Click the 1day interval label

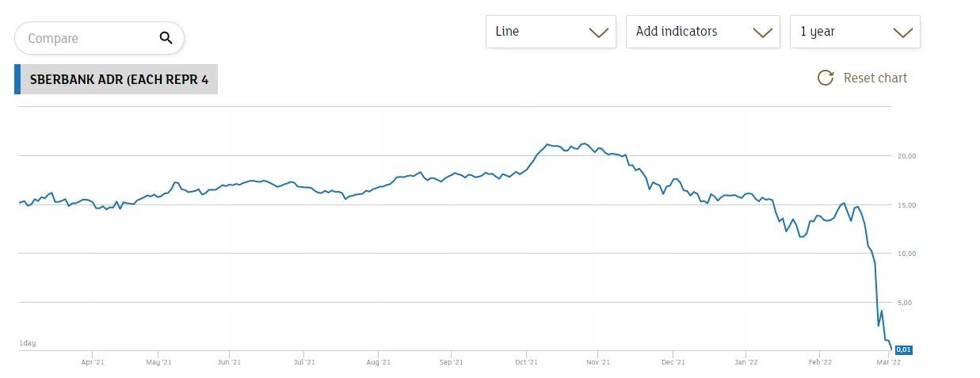pyautogui.click(x=28, y=343)
